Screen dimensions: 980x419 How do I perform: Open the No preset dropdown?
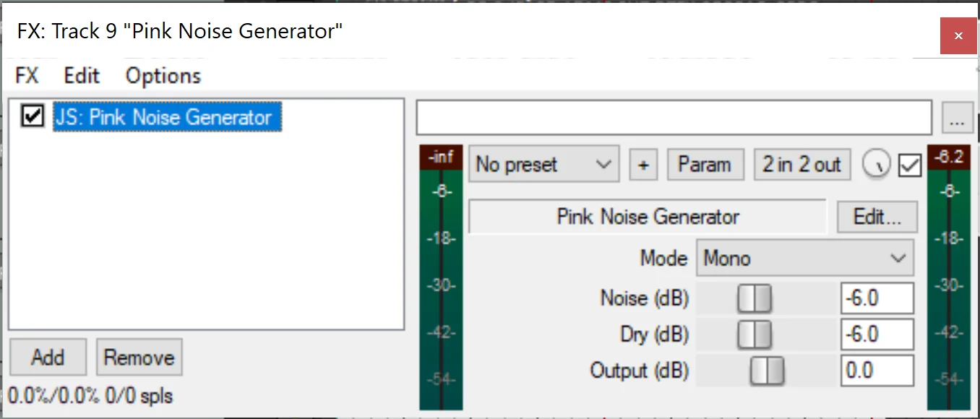[x=543, y=165]
